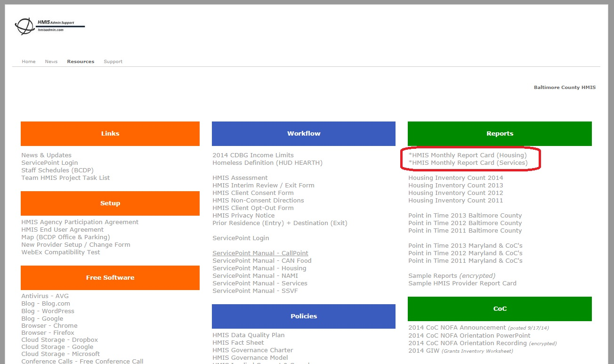
Task: Open the Map (BCDP Office & Parking) link
Action: click(x=65, y=237)
